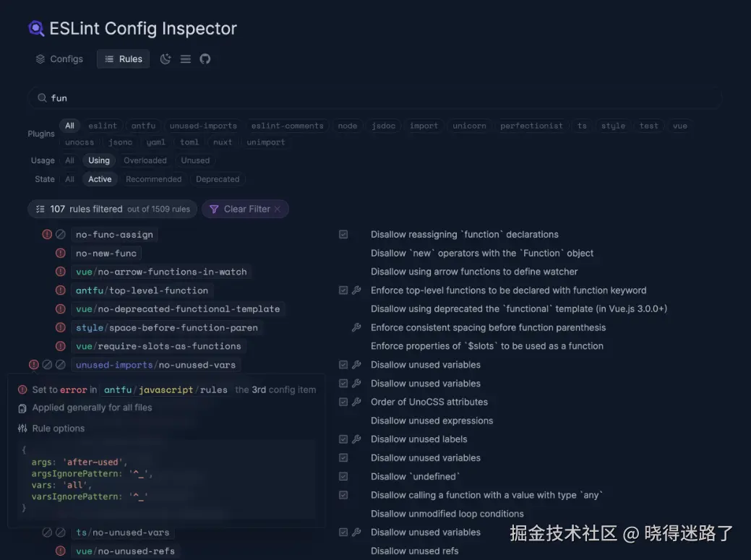This screenshot has height=560, width=751.
Task: Select the 'Active' state filter
Action: point(100,179)
